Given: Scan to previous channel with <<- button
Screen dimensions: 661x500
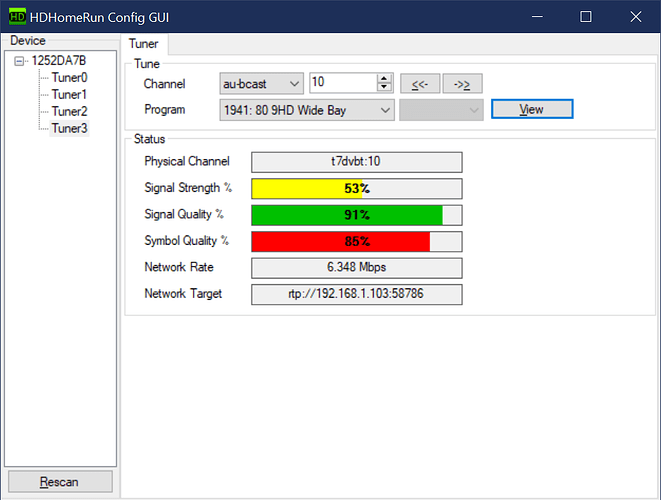Looking at the screenshot, I should (x=420, y=83).
